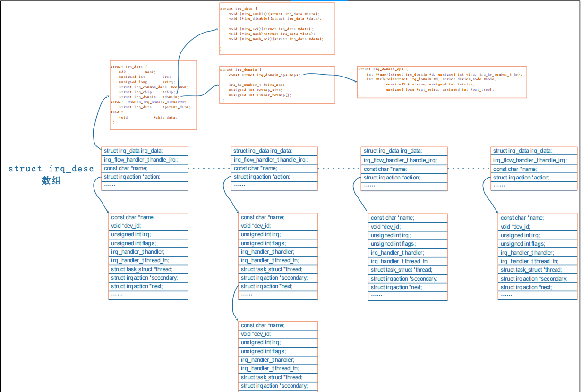The width and height of the screenshot is (582, 392).
Task: Click the 'void (*irq_mask)(struct irq_data *data)' line
Action: coord(272,34)
